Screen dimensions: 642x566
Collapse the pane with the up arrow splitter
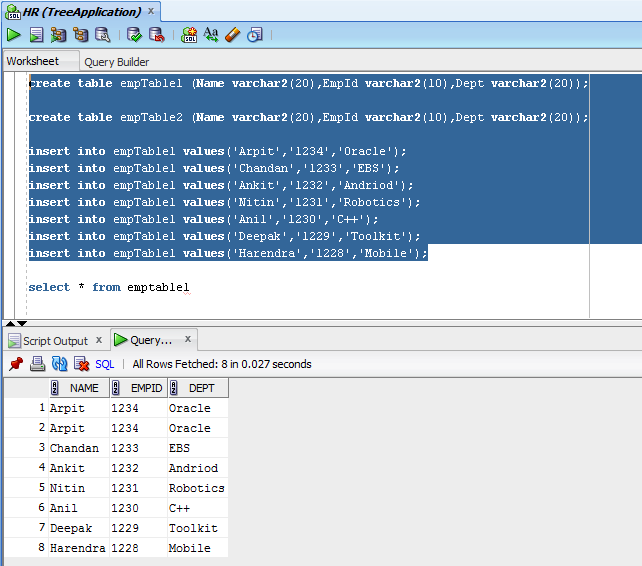tap(10, 324)
